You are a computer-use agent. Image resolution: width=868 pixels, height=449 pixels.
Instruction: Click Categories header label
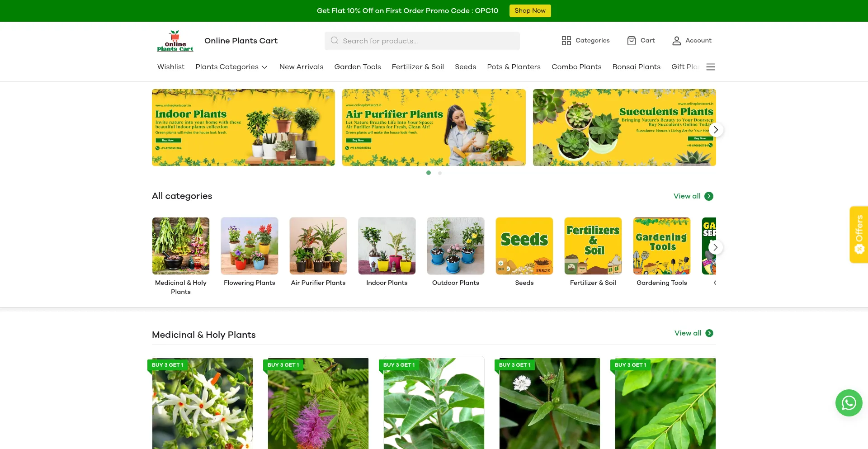[x=592, y=41]
